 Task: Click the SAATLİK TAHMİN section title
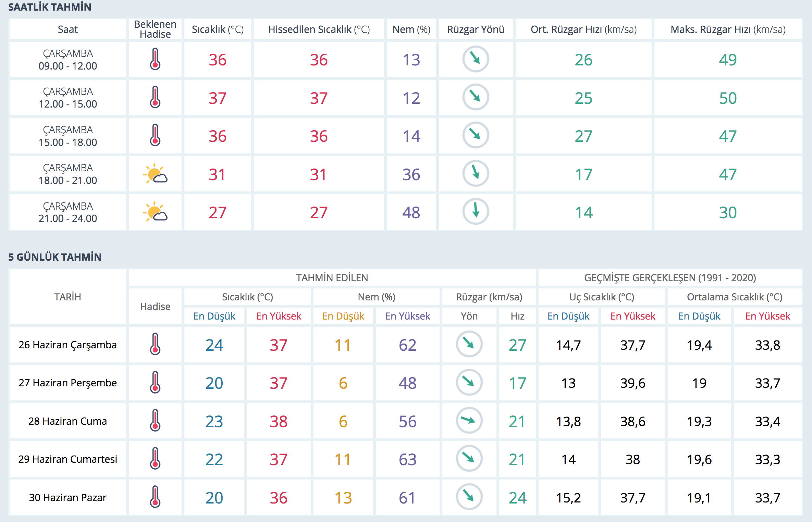click(x=50, y=7)
